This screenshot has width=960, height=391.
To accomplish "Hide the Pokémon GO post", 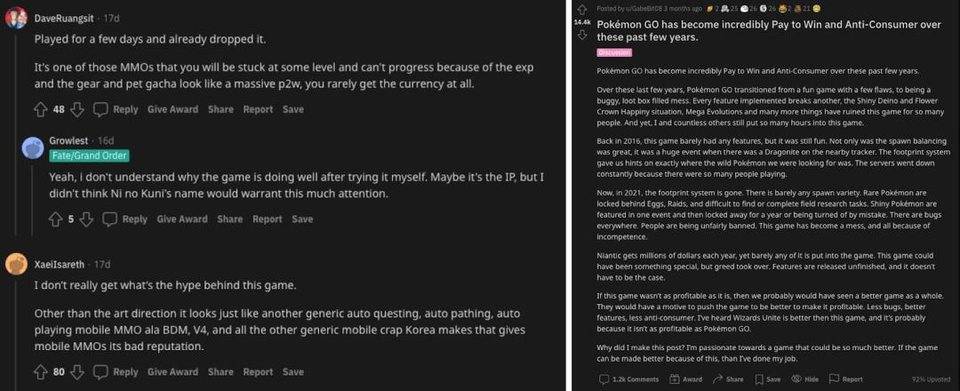I will point(805,379).
